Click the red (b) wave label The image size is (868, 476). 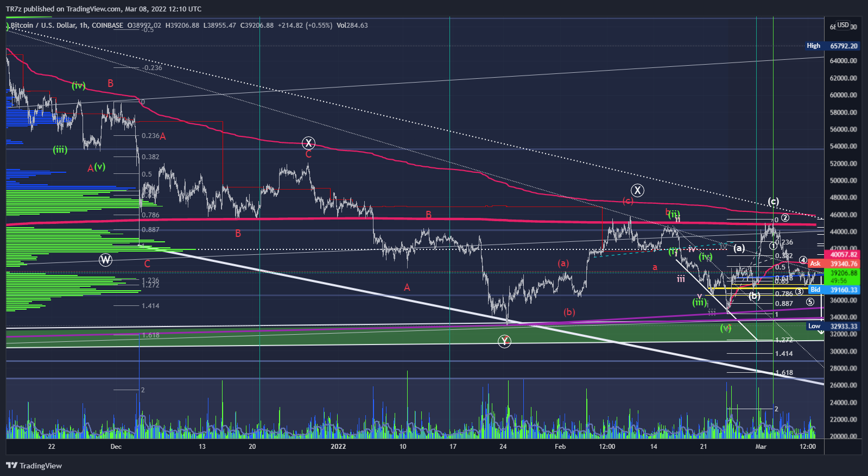pyautogui.click(x=569, y=312)
